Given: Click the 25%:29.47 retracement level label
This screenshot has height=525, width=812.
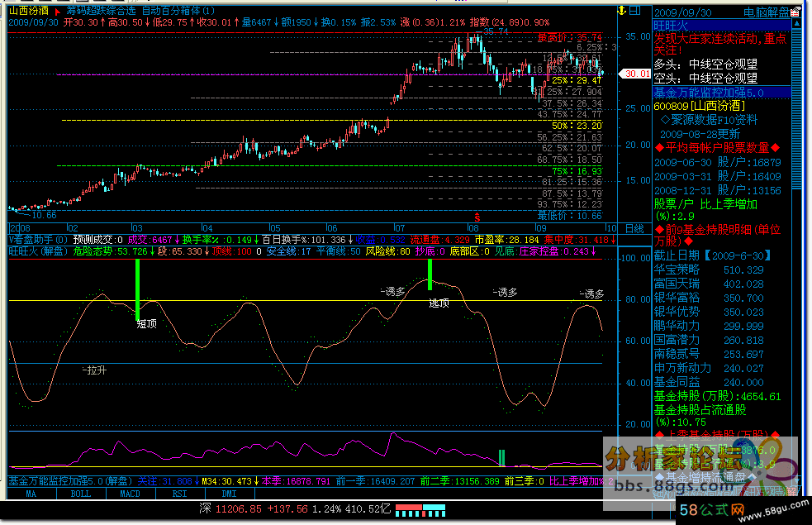Looking at the screenshot, I should pos(577,80).
